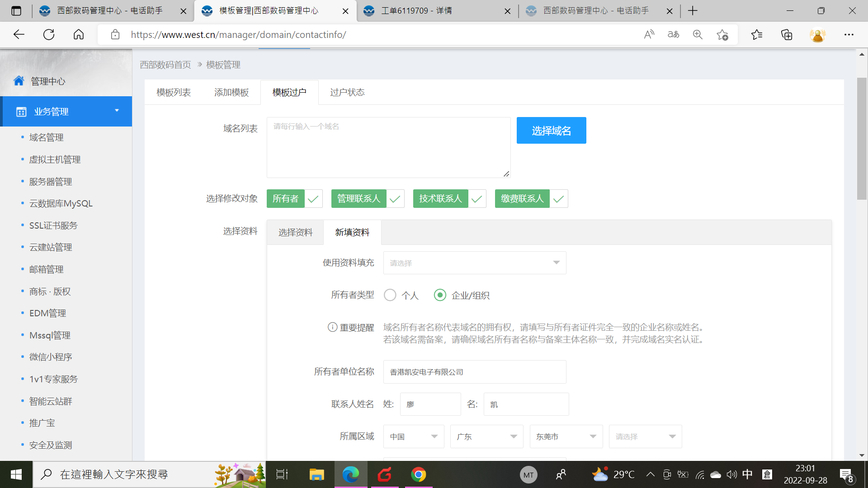Switch to the 过户状态 tab
868x488 pixels.
347,93
